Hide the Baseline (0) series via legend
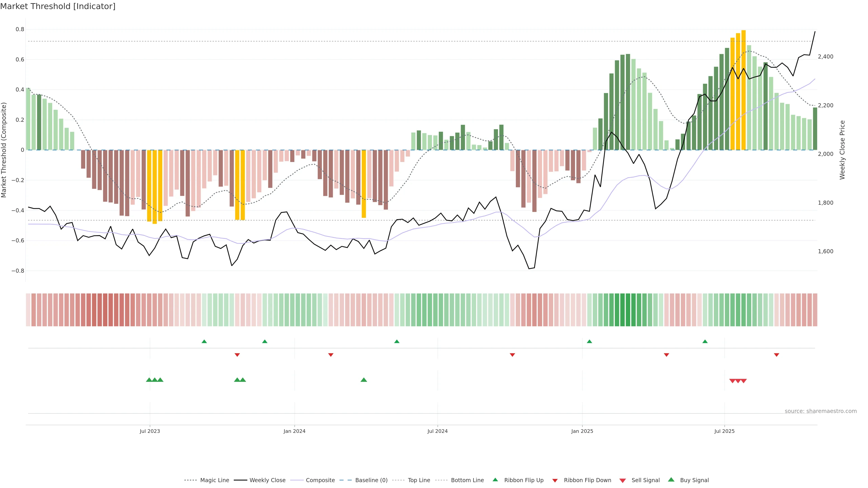Screen dimensions: 868x488 tap(371, 480)
